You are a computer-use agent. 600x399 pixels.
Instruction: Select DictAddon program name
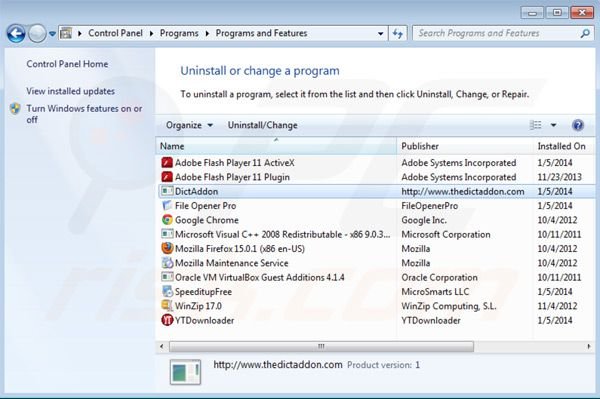[196, 191]
